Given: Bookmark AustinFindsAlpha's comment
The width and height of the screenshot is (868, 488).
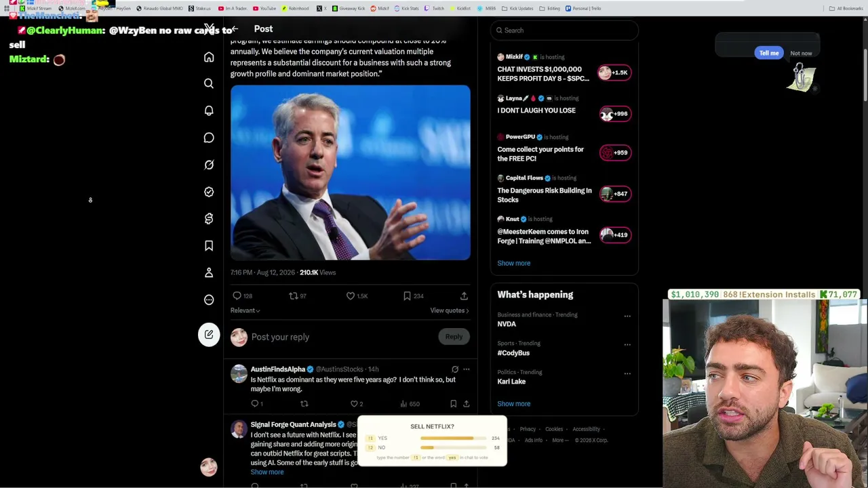Looking at the screenshot, I should coord(453,403).
